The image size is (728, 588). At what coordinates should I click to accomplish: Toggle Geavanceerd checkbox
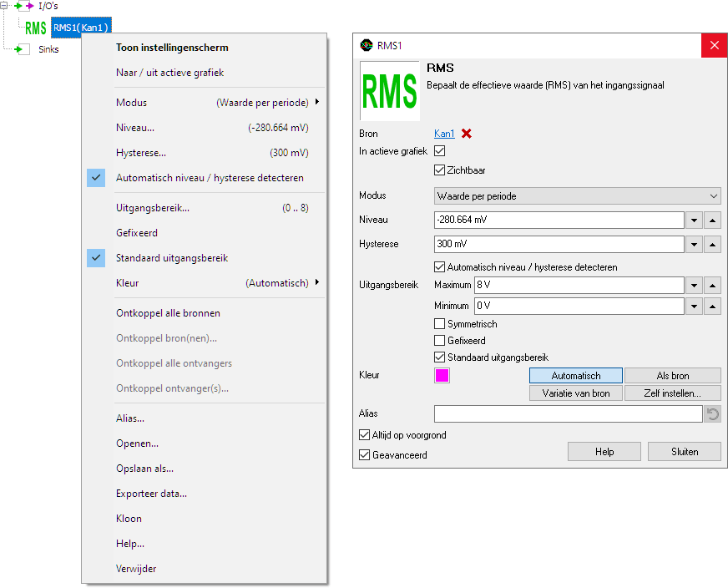coord(365,454)
